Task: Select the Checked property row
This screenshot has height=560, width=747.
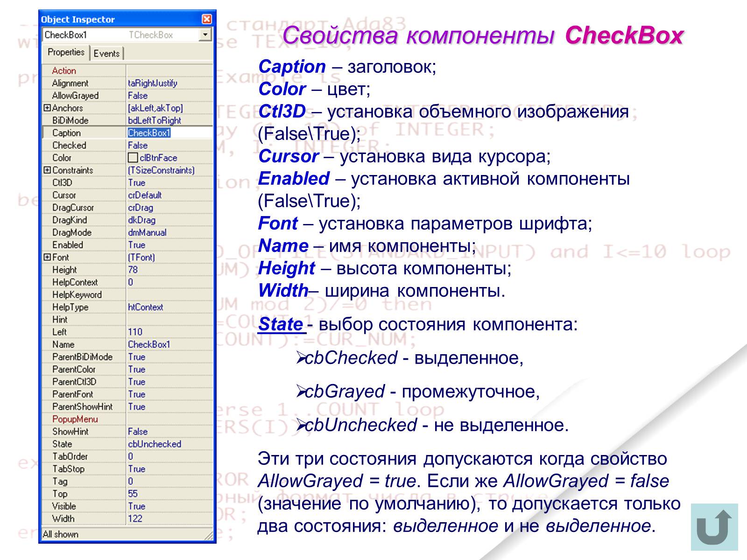Action: [127, 145]
